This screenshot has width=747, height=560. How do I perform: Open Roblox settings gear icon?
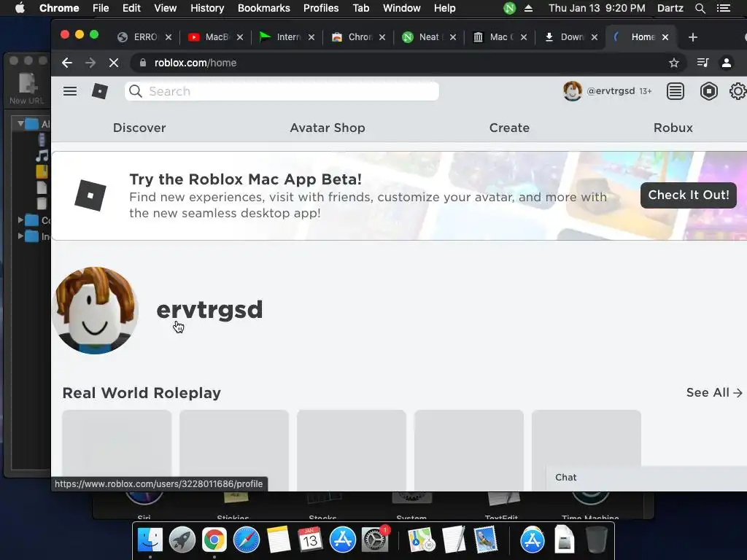point(738,91)
